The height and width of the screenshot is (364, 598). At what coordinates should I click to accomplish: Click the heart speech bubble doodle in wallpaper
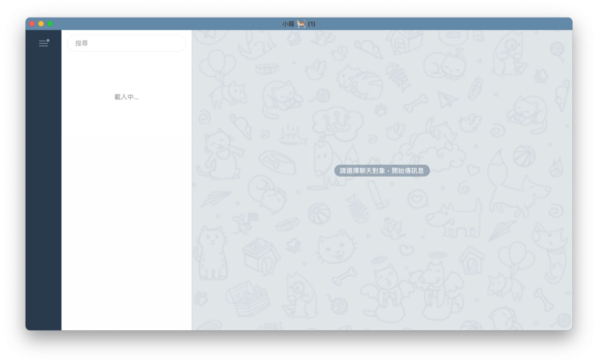click(417, 199)
